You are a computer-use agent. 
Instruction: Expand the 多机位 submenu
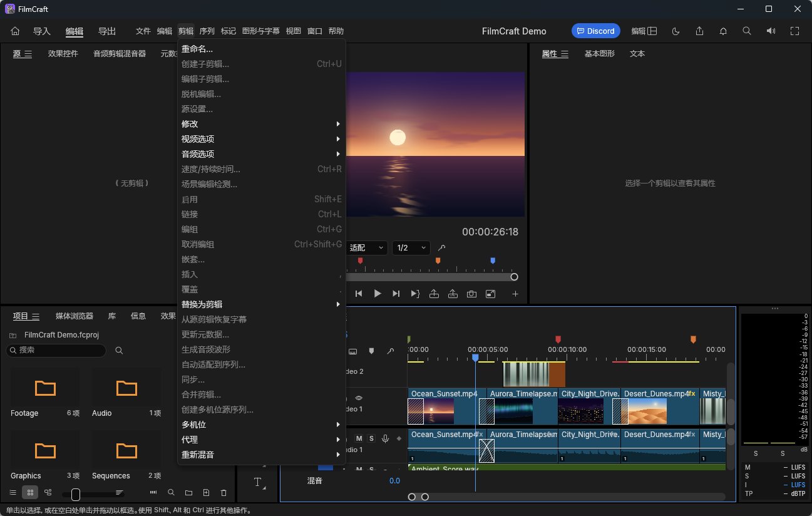[261, 425]
